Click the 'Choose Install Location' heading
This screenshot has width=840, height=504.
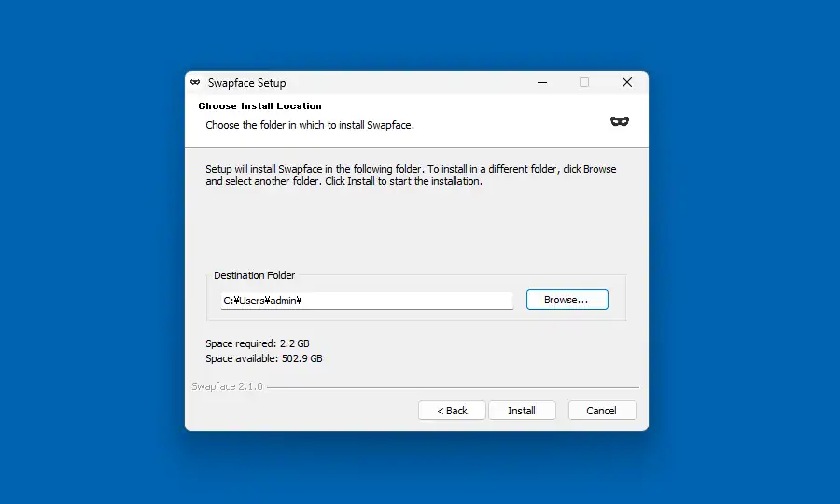[x=259, y=106]
